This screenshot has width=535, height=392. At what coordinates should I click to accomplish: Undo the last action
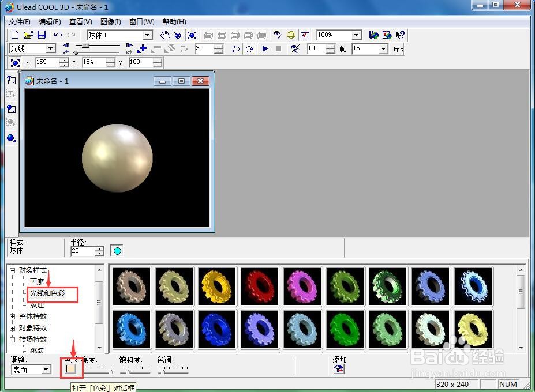(x=58, y=35)
